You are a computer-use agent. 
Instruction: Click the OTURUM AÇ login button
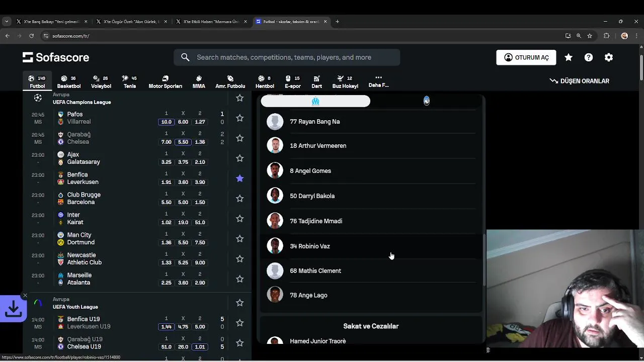coord(526,57)
